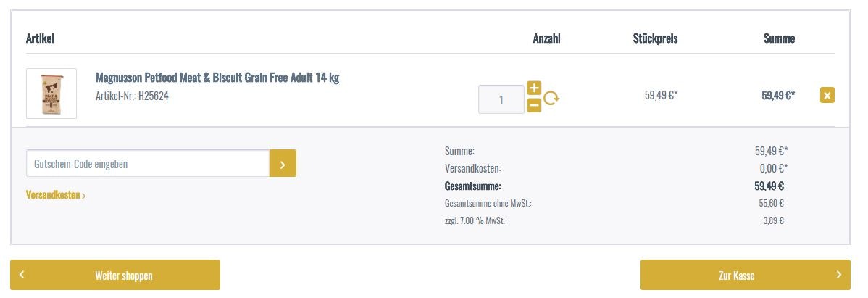Click the Summe column header
Image resolution: width=868 pixels, height=298 pixels.
[x=779, y=38]
